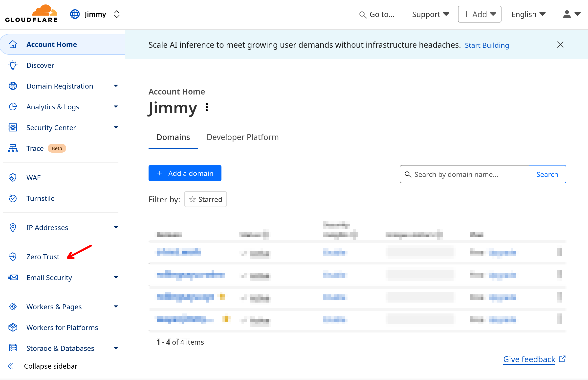
Task: Open the Add dropdown button
Action: pos(479,14)
